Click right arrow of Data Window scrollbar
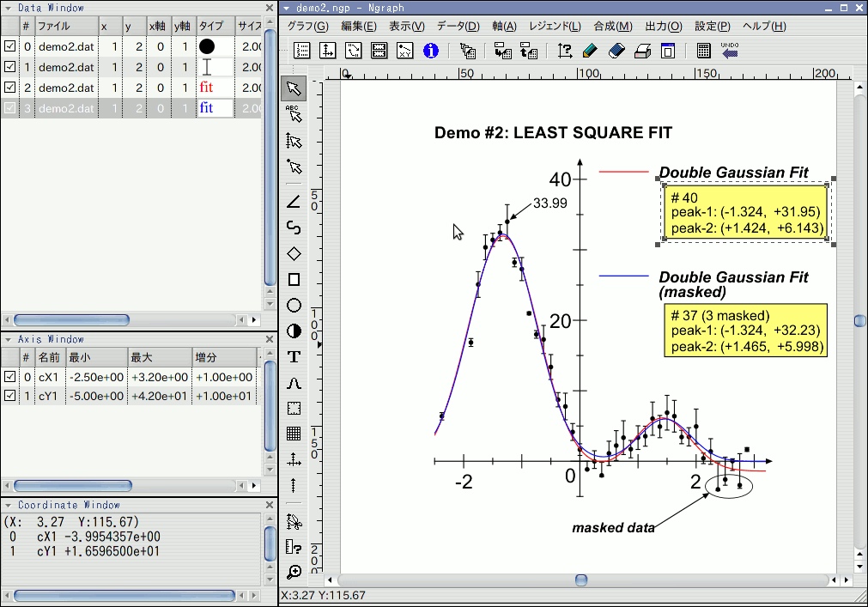The height and width of the screenshot is (607, 868). point(252,320)
